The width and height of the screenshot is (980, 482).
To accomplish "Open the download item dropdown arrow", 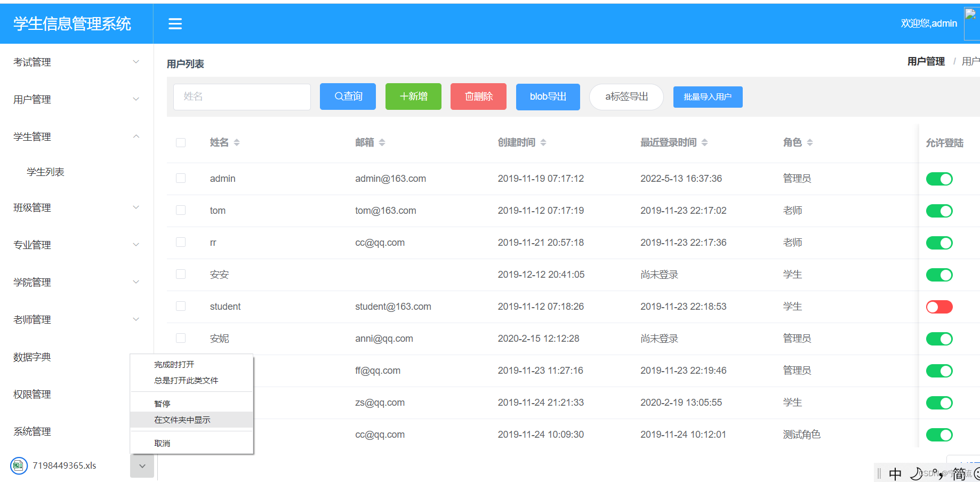I will click(x=142, y=466).
